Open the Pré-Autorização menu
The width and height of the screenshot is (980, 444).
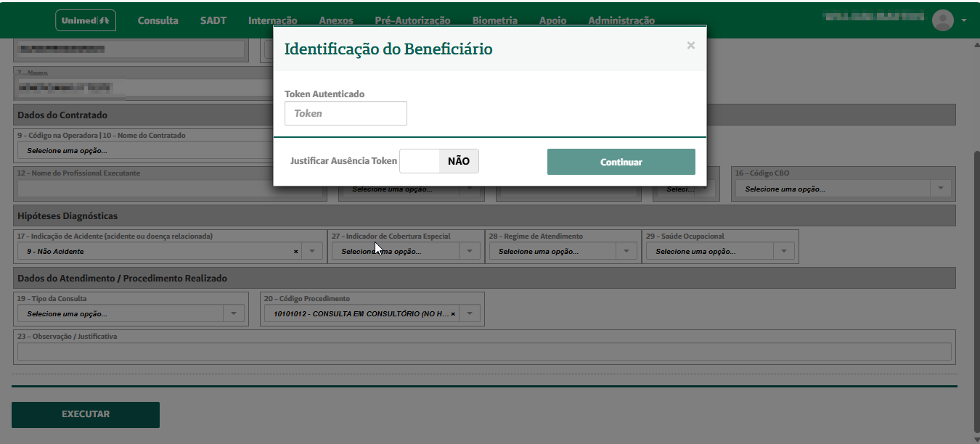coord(412,20)
